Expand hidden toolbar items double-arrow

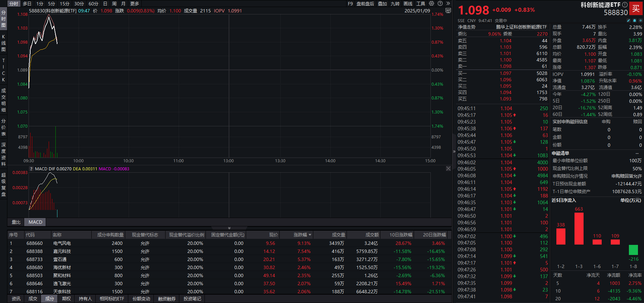click(448, 4)
